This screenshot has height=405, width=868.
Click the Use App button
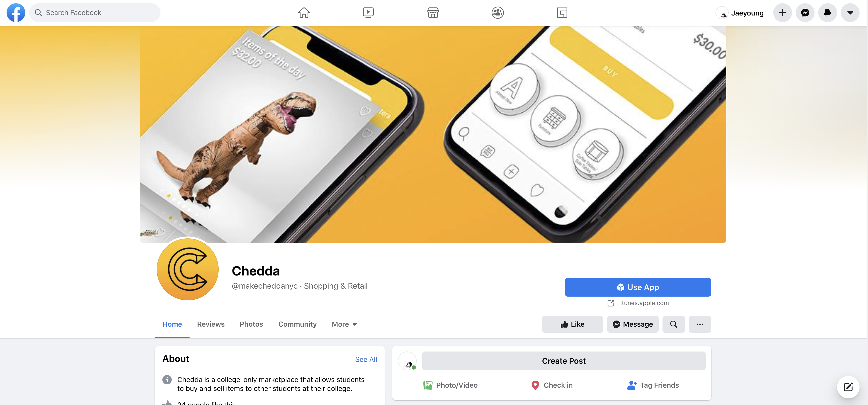click(638, 287)
